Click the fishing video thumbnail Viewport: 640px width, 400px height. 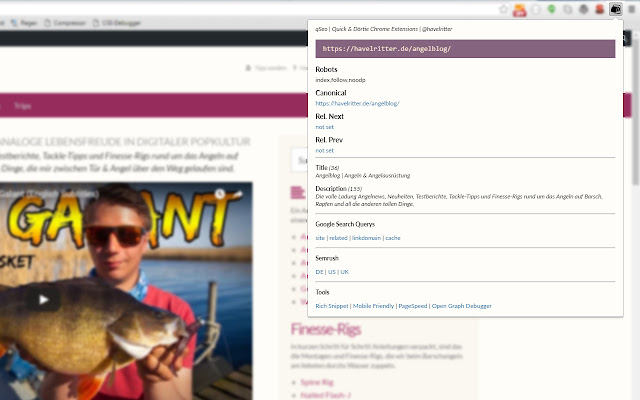126,291
